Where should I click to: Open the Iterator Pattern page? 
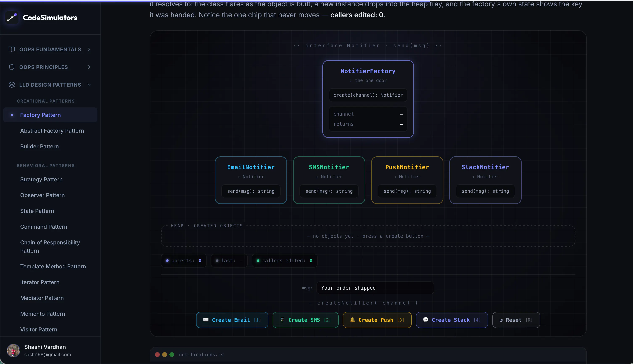pos(40,282)
